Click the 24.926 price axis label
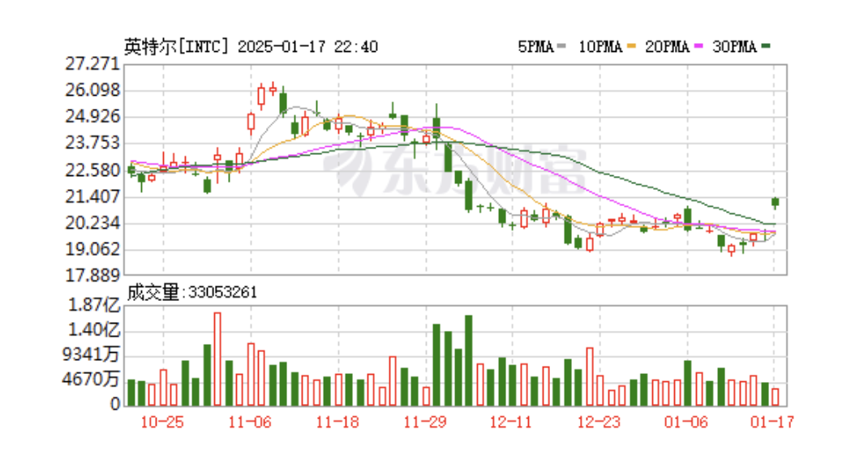Image resolution: width=868 pixels, height=464 pixels. click(x=92, y=117)
